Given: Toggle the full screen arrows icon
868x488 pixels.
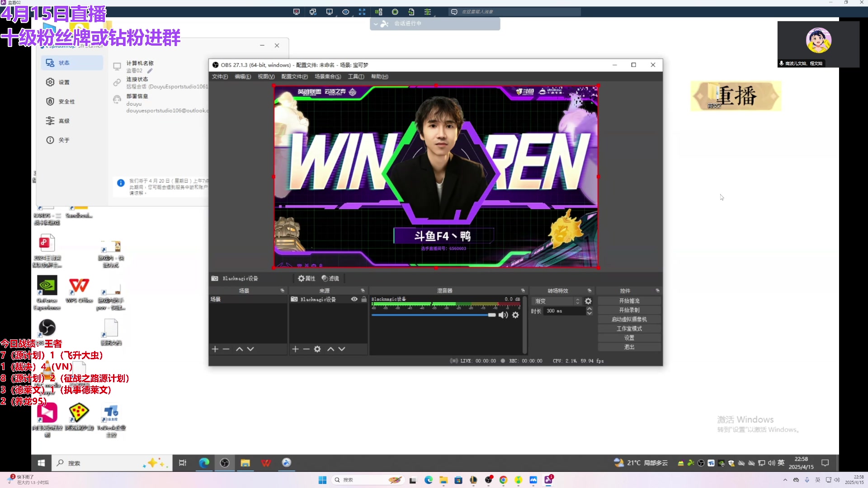Looking at the screenshot, I should point(362,12).
